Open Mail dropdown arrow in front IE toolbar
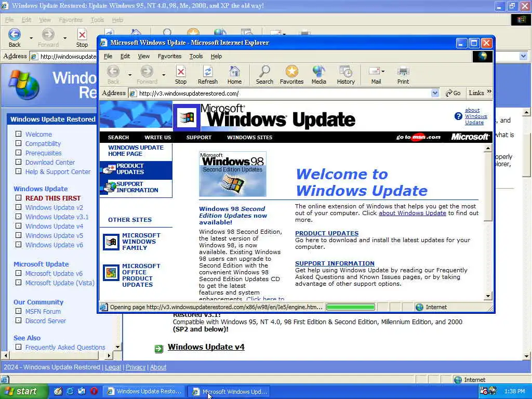The image size is (532, 399). click(383, 71)
